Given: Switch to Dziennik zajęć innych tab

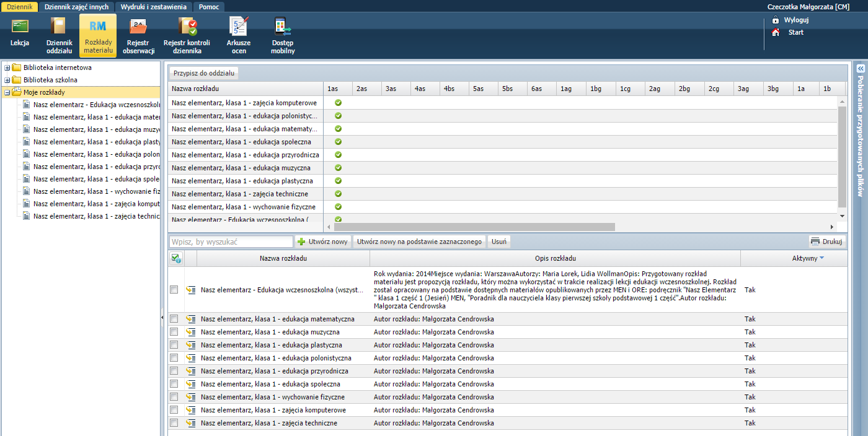Looking at the screenshot, I should coord(77,7).
